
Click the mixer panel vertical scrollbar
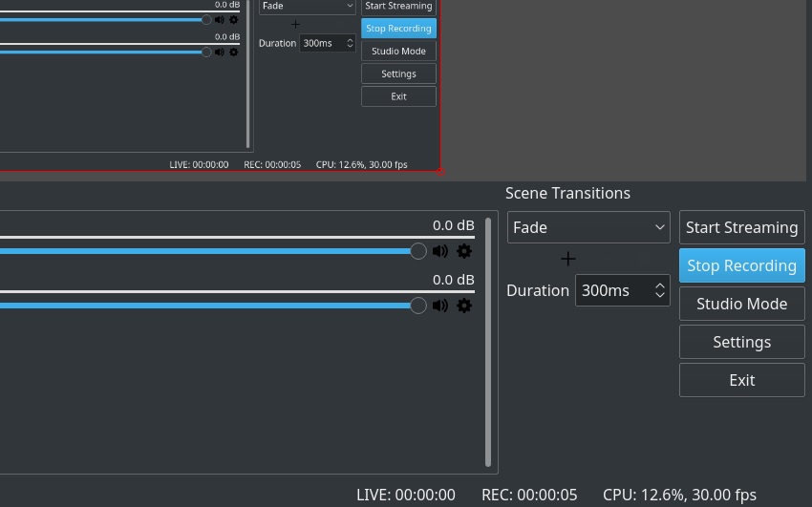(x=488, y=343)
